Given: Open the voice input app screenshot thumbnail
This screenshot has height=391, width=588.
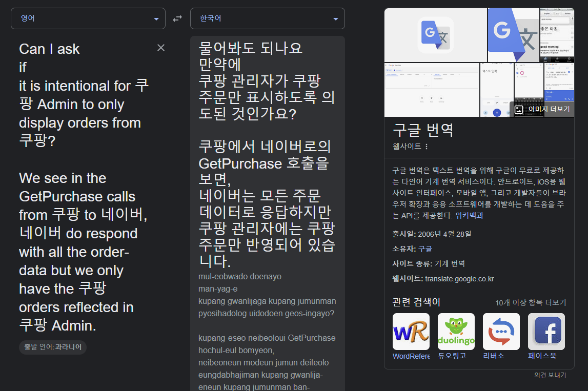Looking at the screenshot, I should [x=497, y=90].
